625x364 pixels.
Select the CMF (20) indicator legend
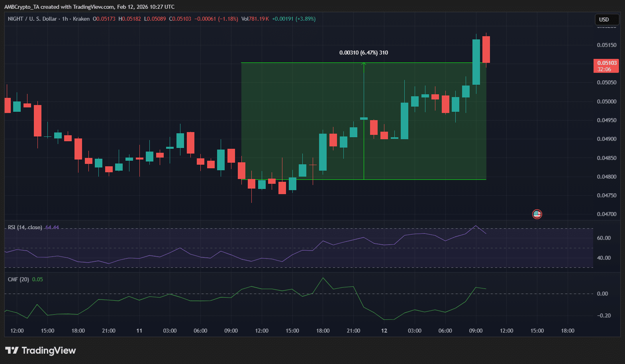click(18, 279)
